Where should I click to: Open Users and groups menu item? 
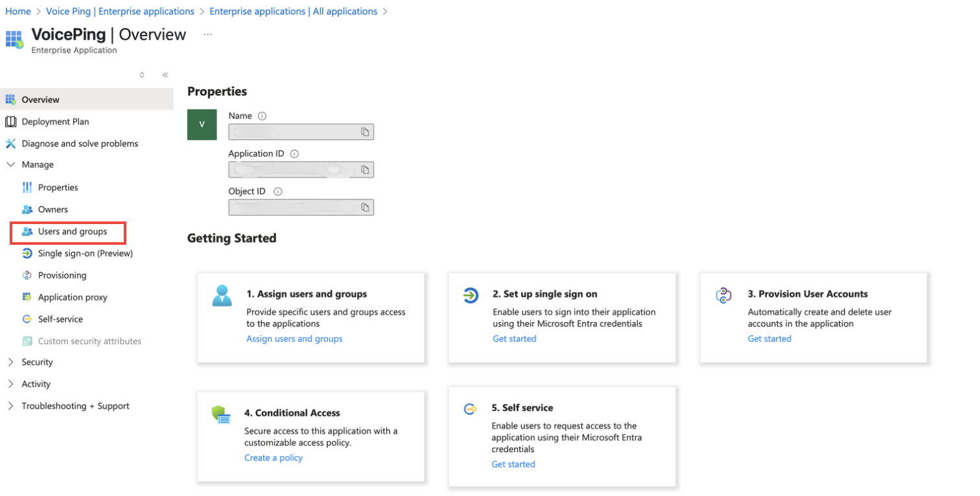click(x=72, y=232)
